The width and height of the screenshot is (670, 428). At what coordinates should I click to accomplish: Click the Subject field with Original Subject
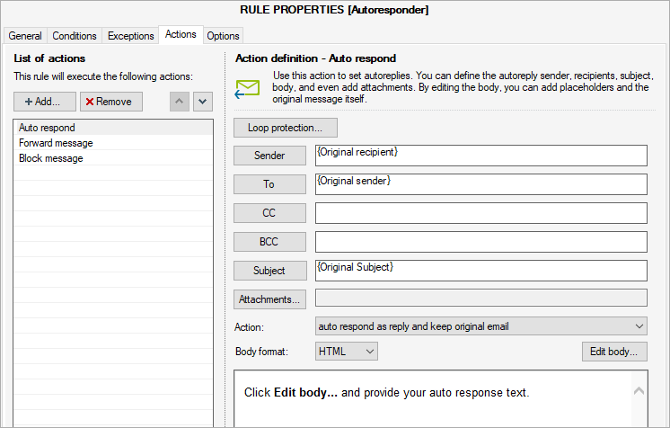tap(481, 270)
